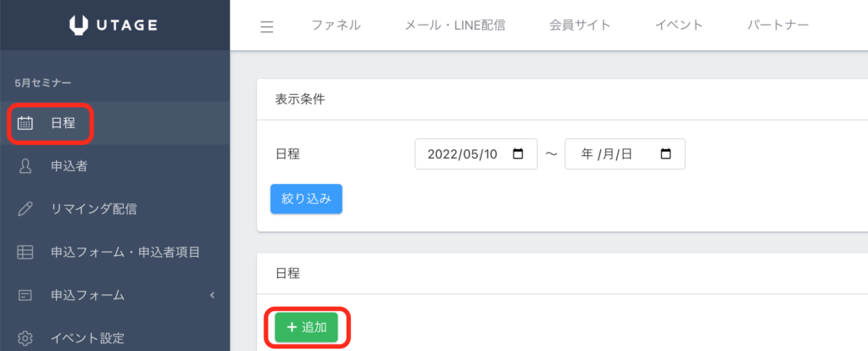This screenshot has width=868, height=351.
Task: Click the form icon beside 申込フォーム
Action: (x=25, y=295)
